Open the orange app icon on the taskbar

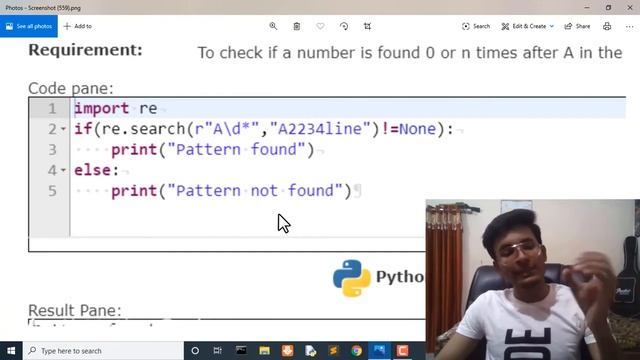point(287,351)
